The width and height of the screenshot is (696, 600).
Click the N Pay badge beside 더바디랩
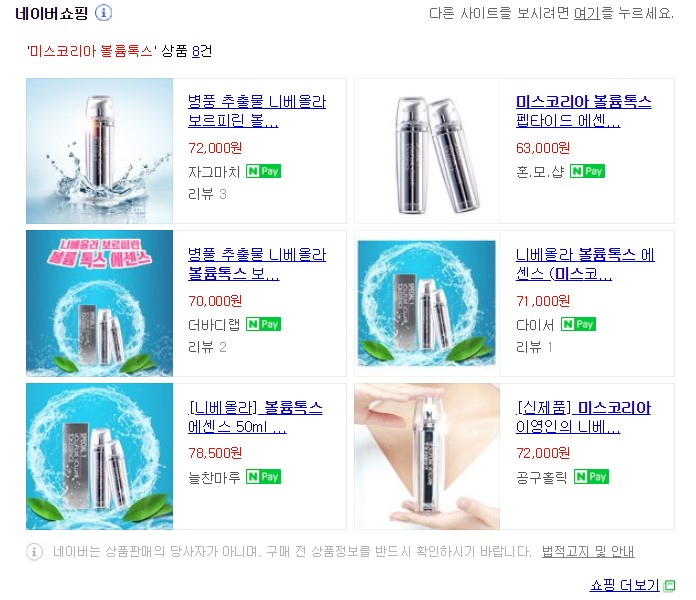(263, 324)
